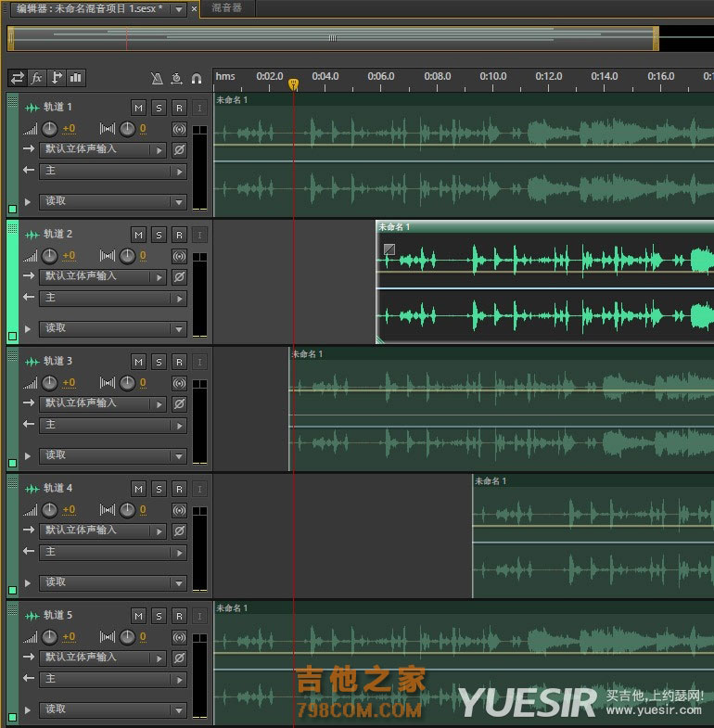Click 轨道 4 pan stereo icon

point(108,510)
